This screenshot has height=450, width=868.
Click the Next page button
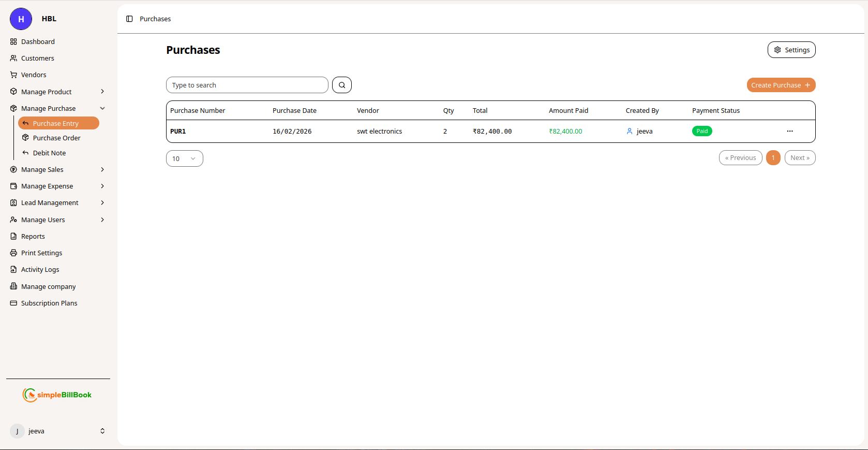coord(800,158)
